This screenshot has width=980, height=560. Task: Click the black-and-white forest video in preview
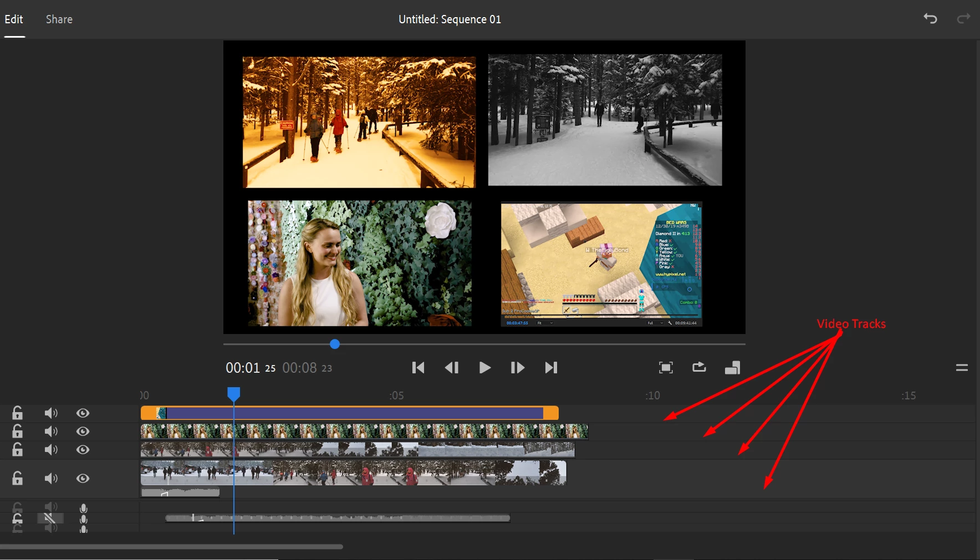coord(605,120)
